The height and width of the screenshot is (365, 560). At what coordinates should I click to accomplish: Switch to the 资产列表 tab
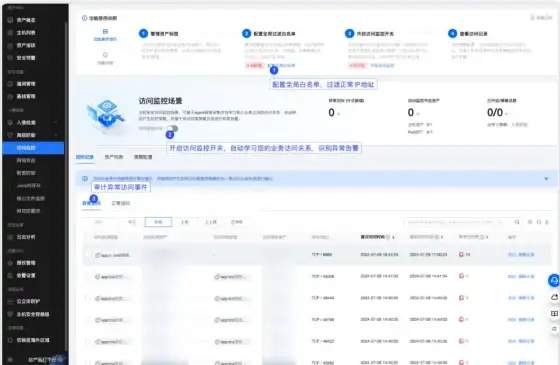[x=114, y=157]
